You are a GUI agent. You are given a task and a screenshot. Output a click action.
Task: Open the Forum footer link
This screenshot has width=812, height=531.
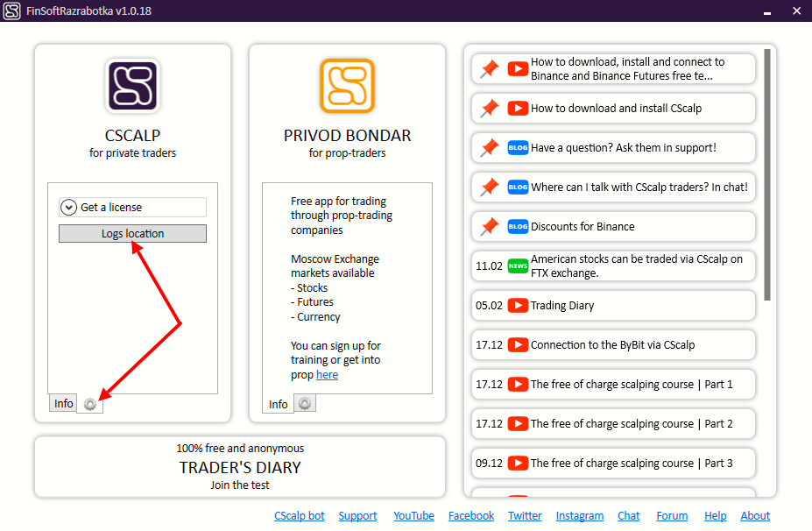672,516
